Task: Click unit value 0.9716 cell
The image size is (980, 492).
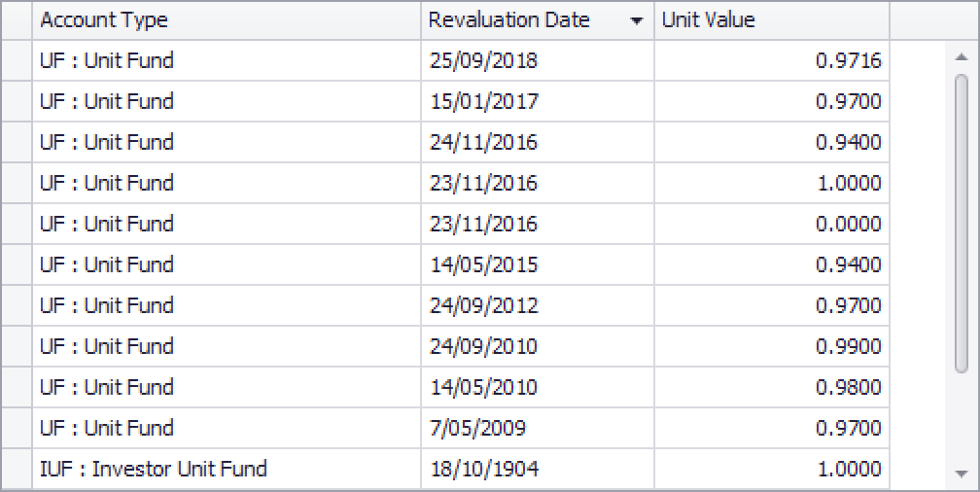Action: click(x=772, y=60)
